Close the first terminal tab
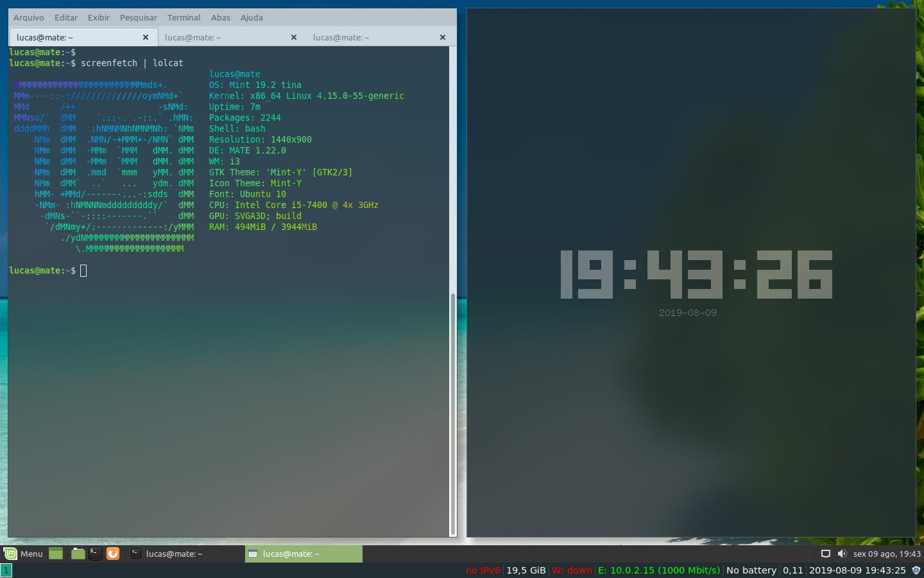 click(146, 37)
